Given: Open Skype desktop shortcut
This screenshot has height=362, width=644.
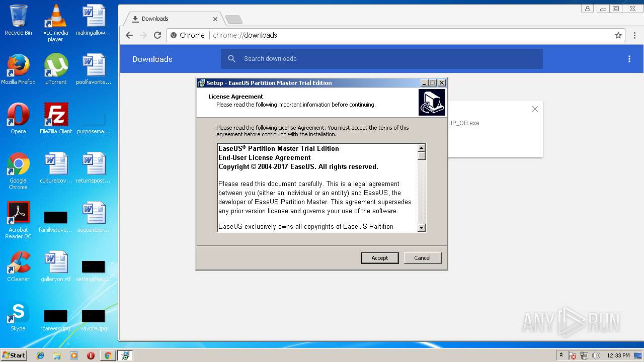Looking at the screenshot, I should (x=18, y=316).
